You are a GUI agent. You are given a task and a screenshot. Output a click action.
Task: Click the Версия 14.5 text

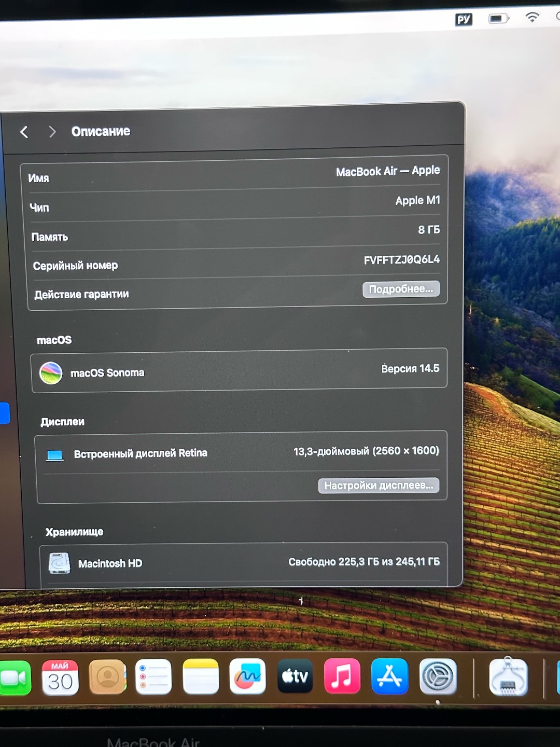(x=410, y=369)
